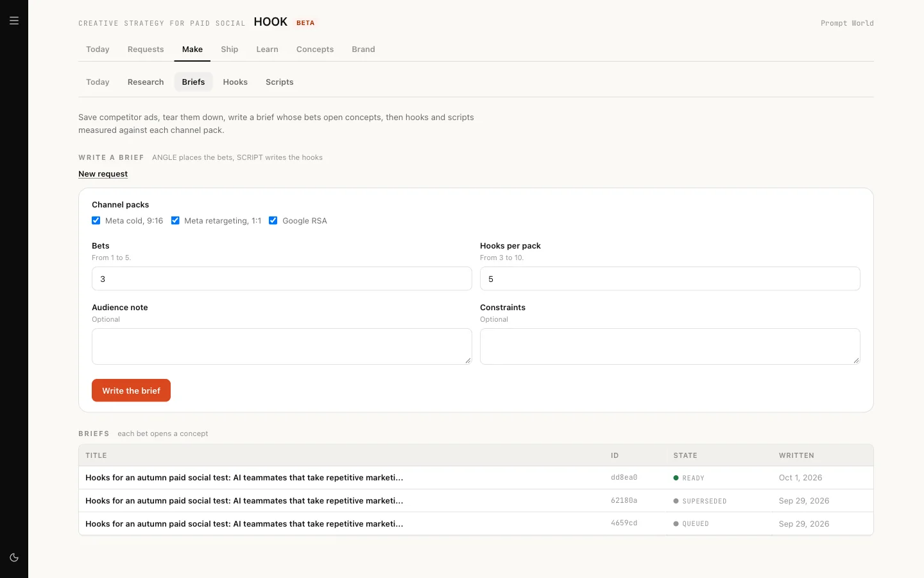Image resolution: width=924 pixels, height=578 pixels.
Task: Switch to the Ship tab
Action: click(x=230, y=49)
